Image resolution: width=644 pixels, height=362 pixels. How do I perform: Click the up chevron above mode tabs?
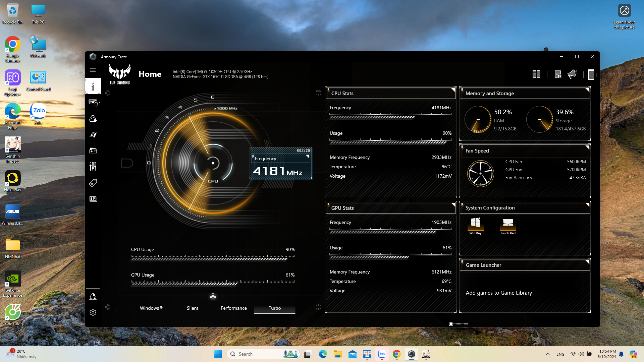(x=213, y=296)
